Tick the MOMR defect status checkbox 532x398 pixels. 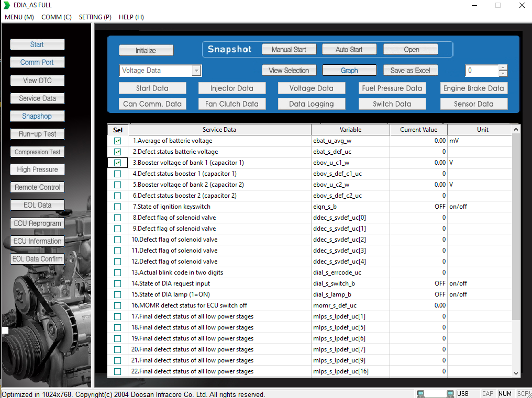117,305
